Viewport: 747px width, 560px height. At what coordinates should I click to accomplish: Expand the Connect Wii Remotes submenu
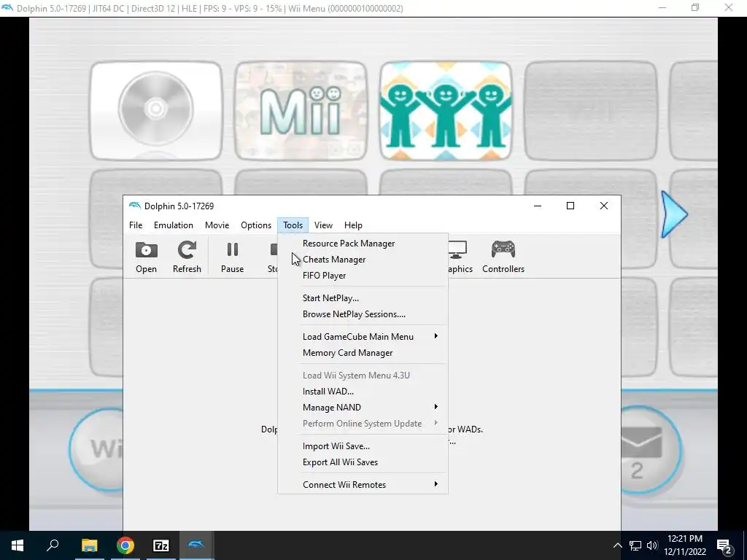point(363,485)
